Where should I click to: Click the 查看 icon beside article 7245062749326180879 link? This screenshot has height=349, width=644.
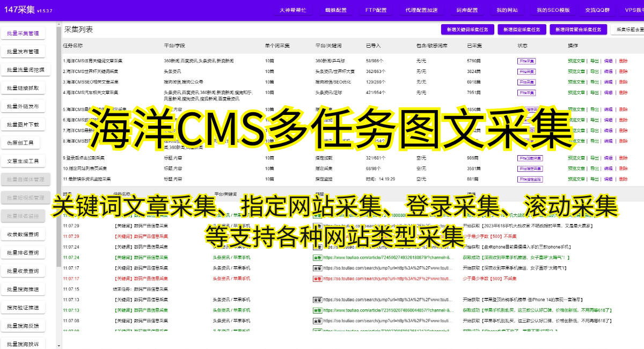pos(317,257)
